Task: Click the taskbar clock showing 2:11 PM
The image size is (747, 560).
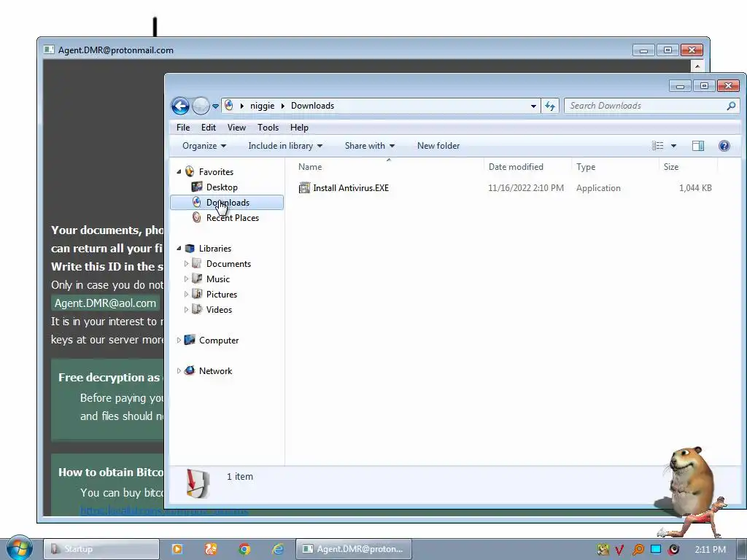Action: 710,550
